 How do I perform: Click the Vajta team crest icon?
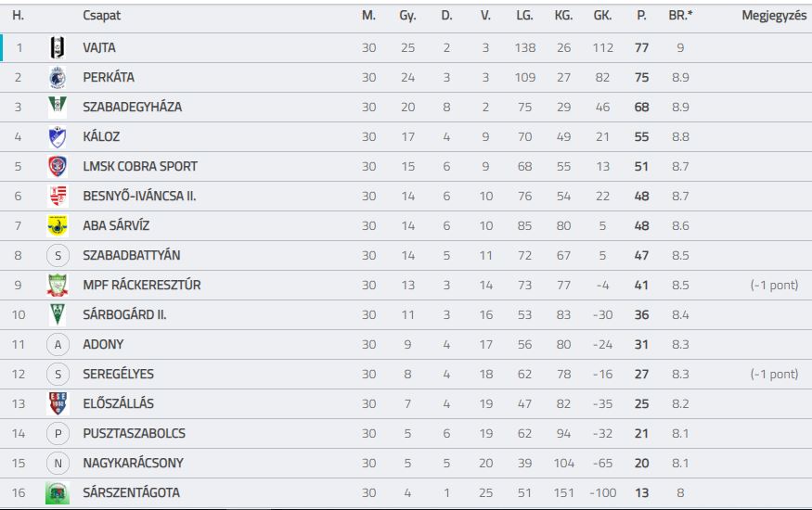[58, 47]
